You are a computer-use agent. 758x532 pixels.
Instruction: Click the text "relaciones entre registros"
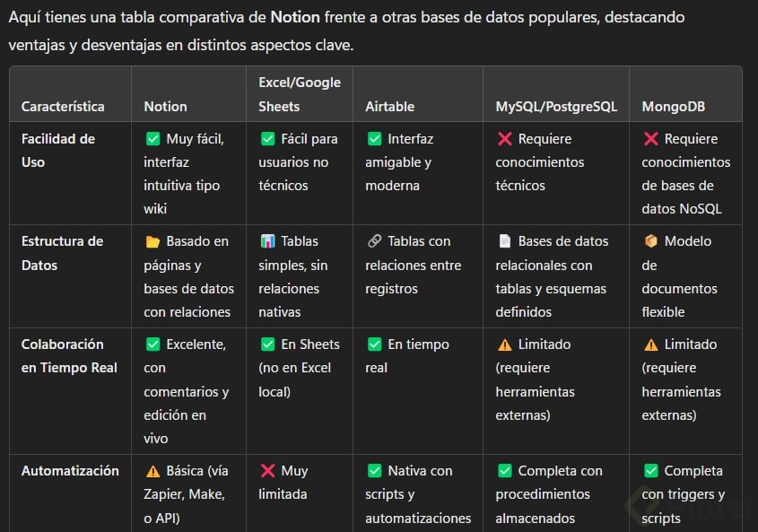(413, 277)
